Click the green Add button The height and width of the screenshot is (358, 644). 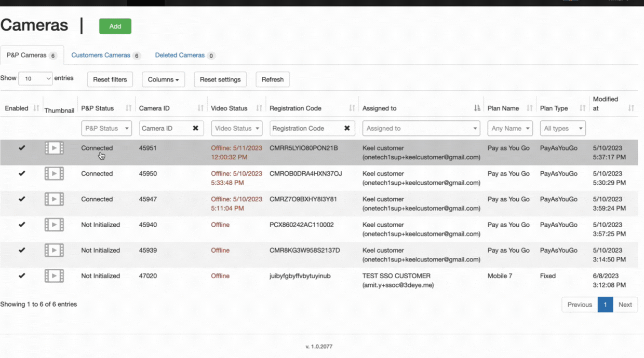coord(115,26)
